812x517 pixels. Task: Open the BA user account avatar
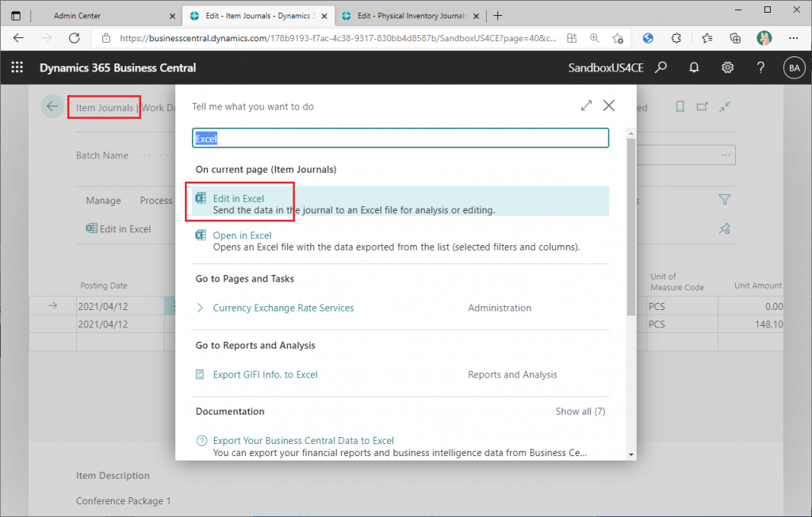click(794, 68)
